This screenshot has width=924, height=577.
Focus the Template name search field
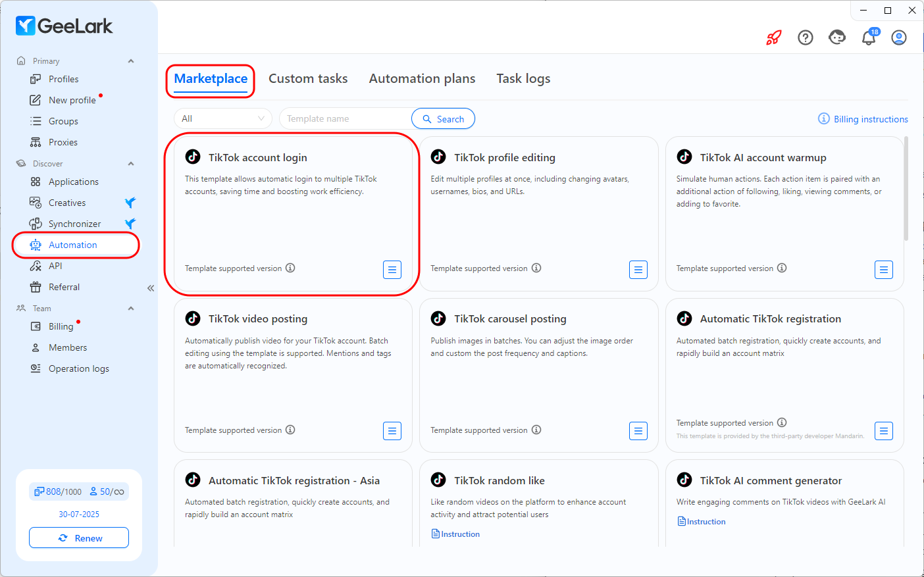click(x=346, y=118)
